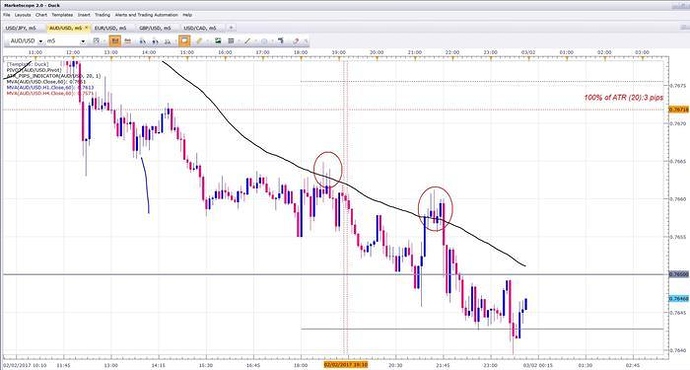Click the first blue chart-tool icon after bar mode
The image size is (690, 370).
click(x=143, y=41)
